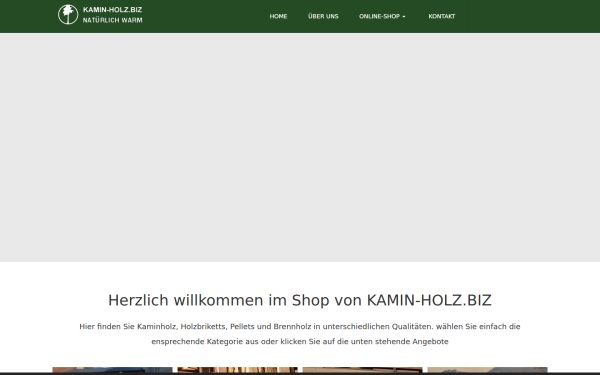
Task: Click the paragraph starting 'Hier finden Sie Kaminholz'
Action: pyautogui.click(x=300, y=334)
